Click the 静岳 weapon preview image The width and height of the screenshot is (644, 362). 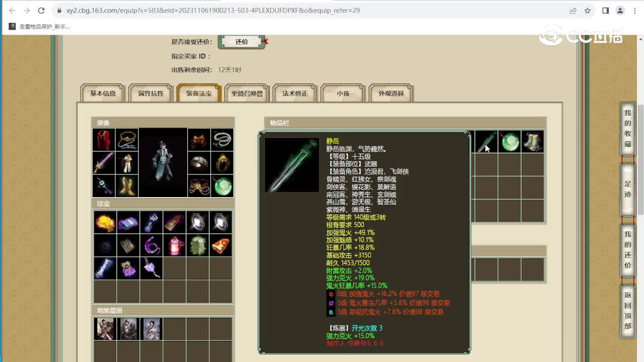tap(292, 165)
